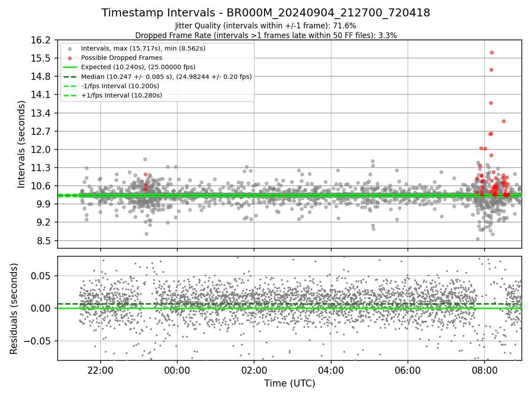Click the "Jitter Quality" 71.6% subtitle line
Image resolution: width=532 pixels, height=399 pixels.
(x=266, y=26)
